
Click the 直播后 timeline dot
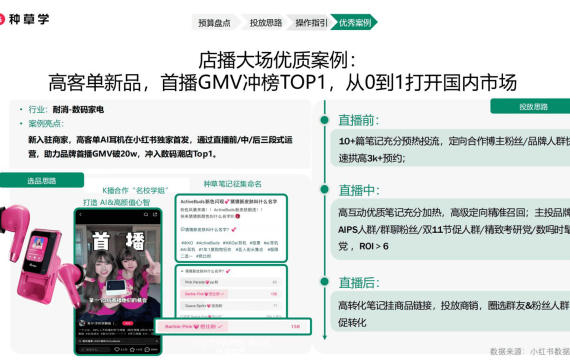324,281
